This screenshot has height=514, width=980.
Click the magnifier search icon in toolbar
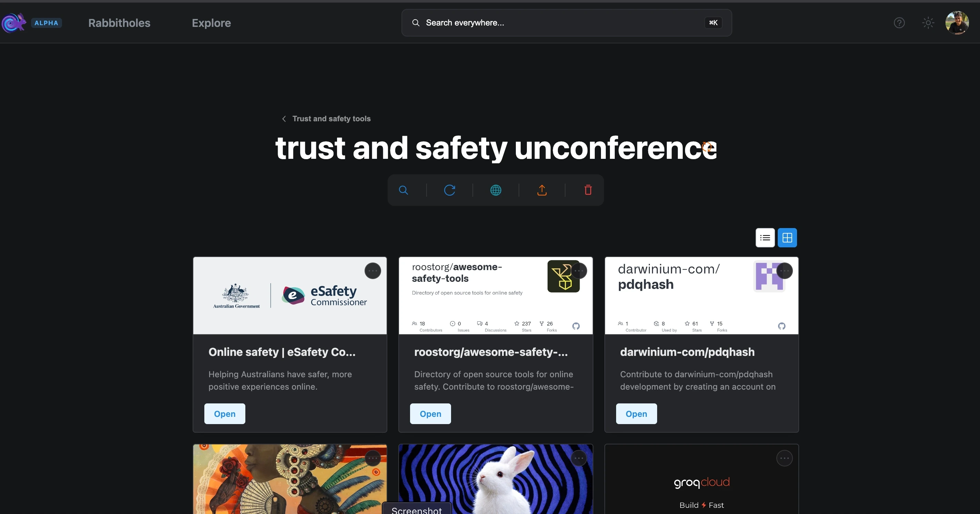click(x=403, y=190)
